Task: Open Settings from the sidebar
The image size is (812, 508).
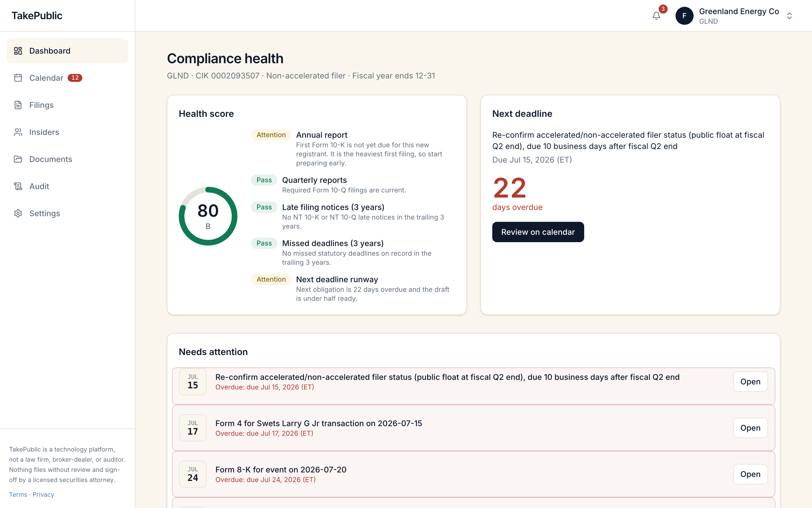Action: (67, 213)
